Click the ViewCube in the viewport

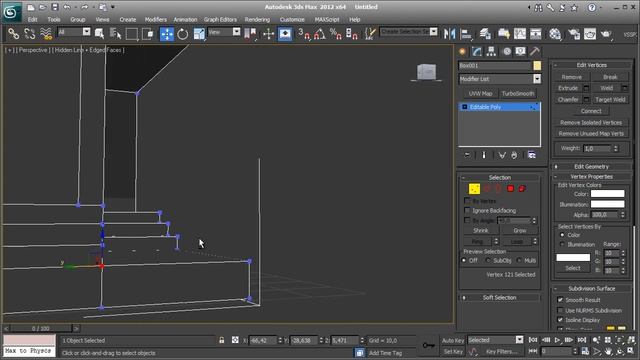coord(427,72)
